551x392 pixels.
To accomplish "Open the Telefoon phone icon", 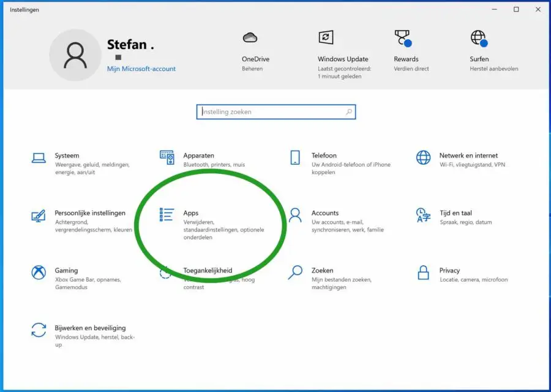I will pyautogui.click(x=295, y=157).
